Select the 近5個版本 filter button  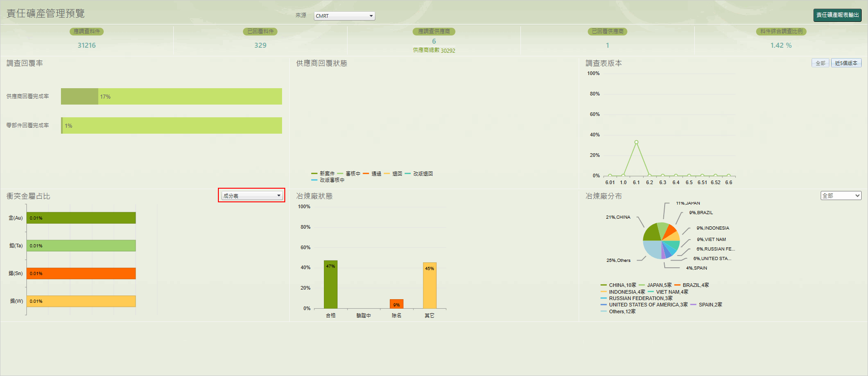pyautogui.click(x=846, y=63)
